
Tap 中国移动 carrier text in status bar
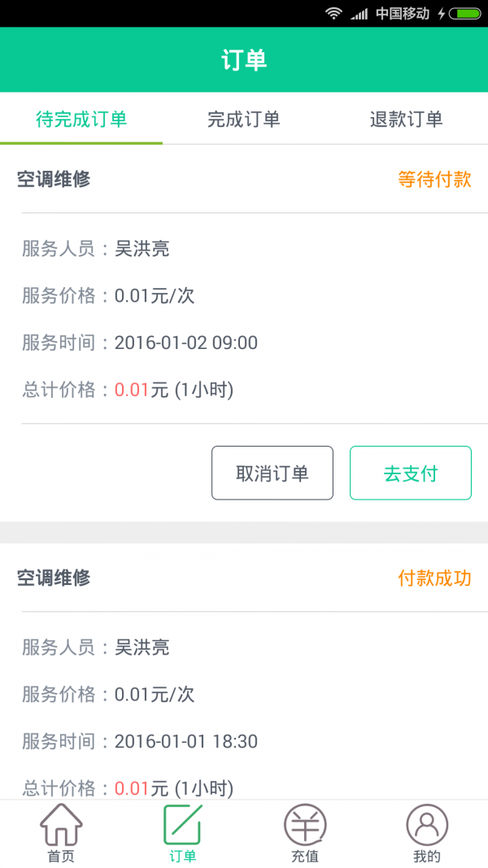(402, 14)
